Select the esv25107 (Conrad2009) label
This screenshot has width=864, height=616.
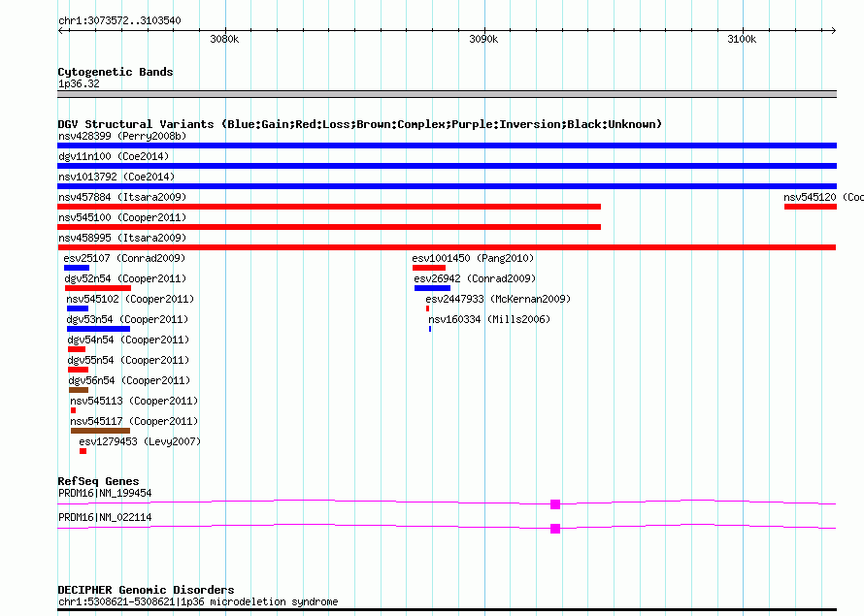124,258
